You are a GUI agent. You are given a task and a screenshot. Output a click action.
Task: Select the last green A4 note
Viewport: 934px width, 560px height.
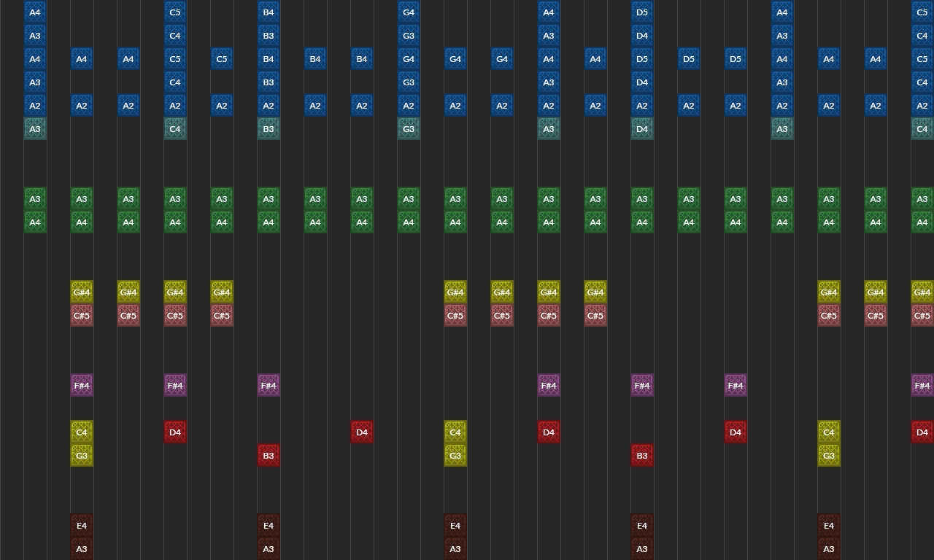coord(922,222)
